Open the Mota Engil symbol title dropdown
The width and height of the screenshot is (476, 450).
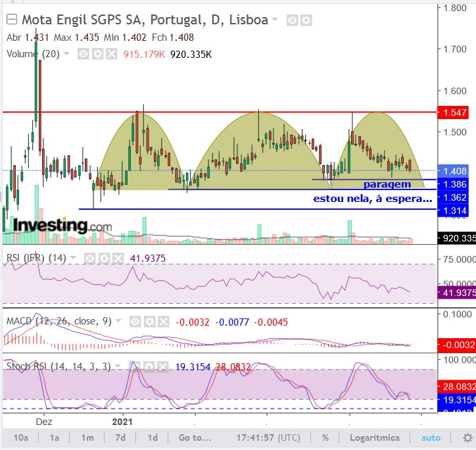click(275, 20)
